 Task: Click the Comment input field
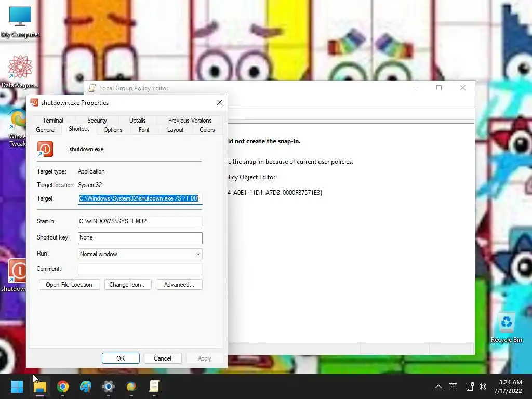(140, 269)
